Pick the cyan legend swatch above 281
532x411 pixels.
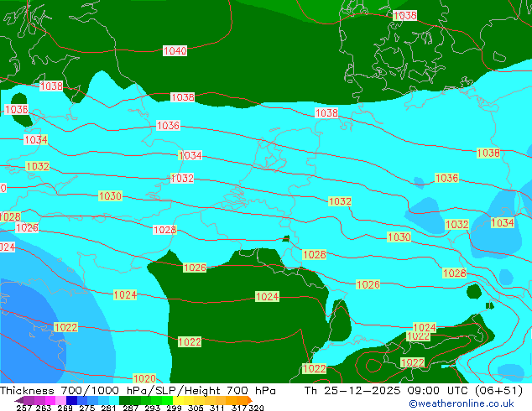tap(114, 400)
